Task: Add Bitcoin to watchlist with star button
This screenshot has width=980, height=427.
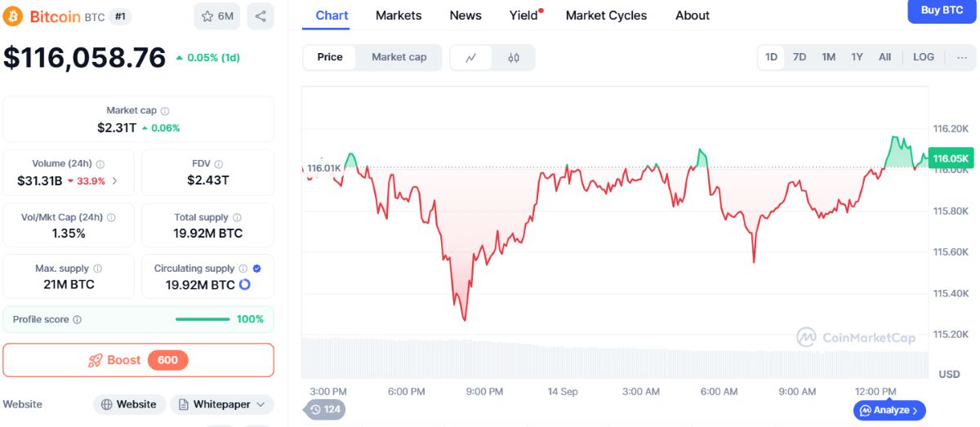Action: point(216,16)
